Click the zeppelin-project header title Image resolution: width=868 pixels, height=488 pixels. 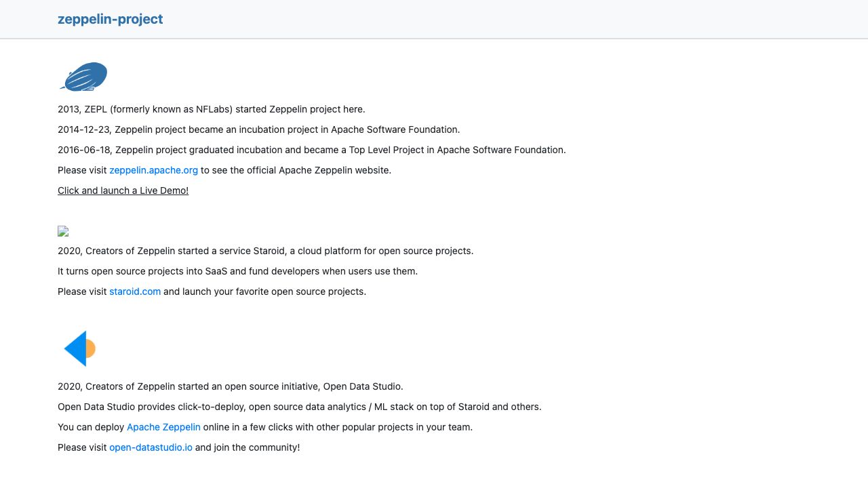click(x=110, y=19)
